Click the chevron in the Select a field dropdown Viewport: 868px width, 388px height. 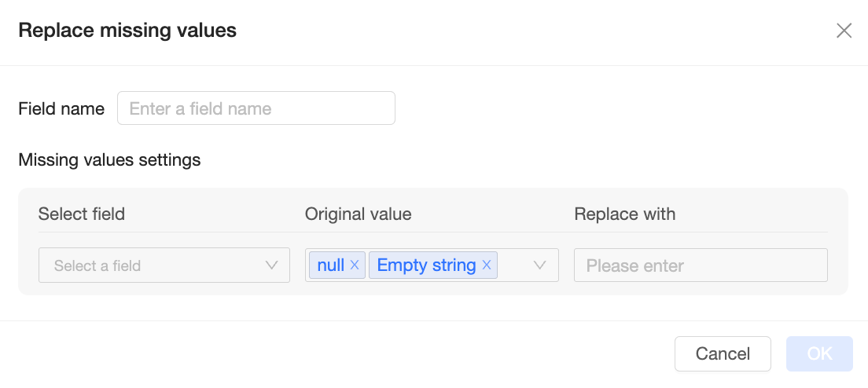point(272,265)
